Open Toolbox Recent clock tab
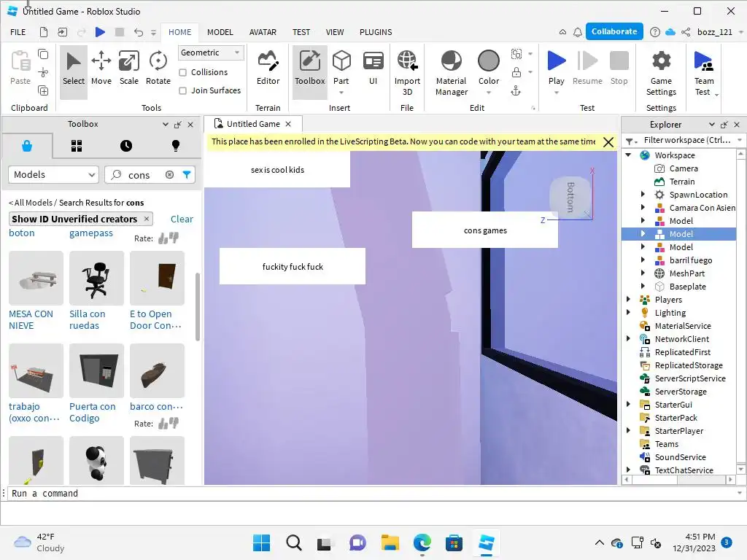Viewport: 747px width, 560px height. tap(125, 146)
